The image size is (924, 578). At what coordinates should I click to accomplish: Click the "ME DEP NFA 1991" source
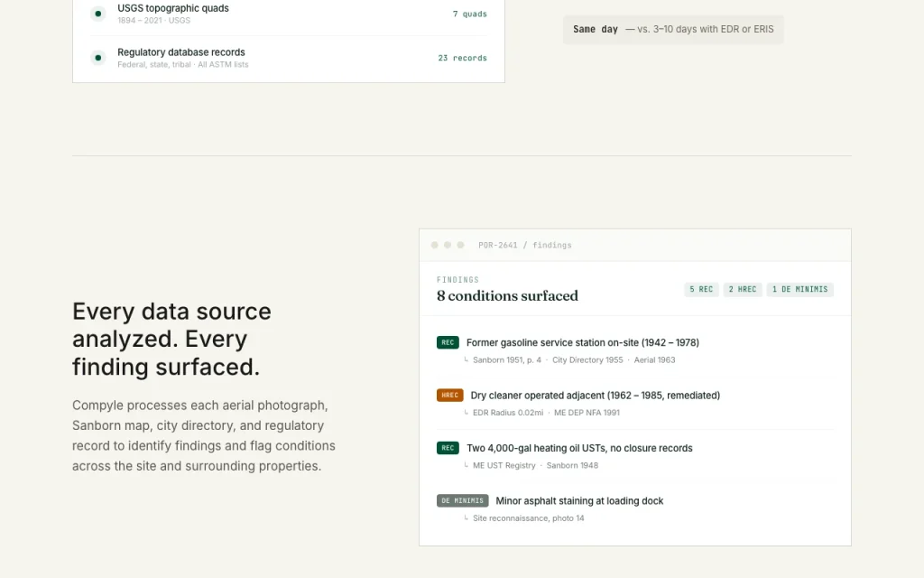coord(587,413)
